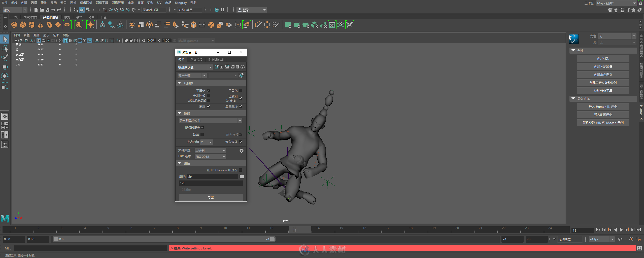Open the FBX 2018 version dropdown
644x258 pixels.
(210, 157)
